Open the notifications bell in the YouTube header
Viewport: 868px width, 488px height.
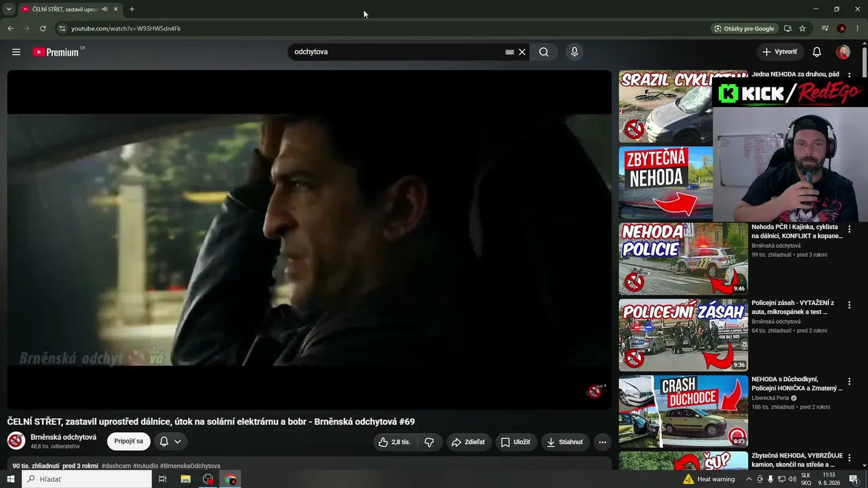point(817,52)
